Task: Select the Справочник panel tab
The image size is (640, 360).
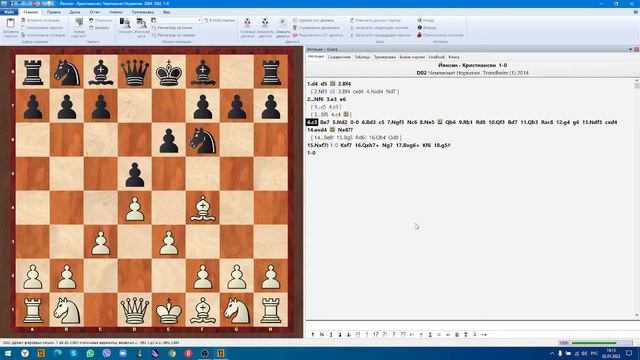Action: tap(339, 57)
